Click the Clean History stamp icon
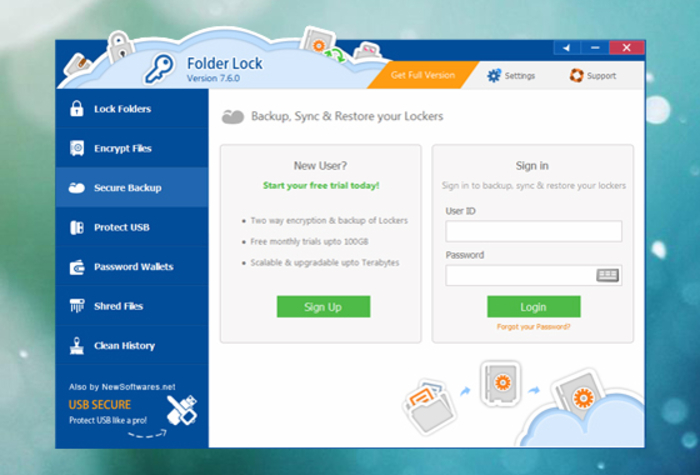The width and height of the screenshot is (700, 475). (x=76, y=346)
